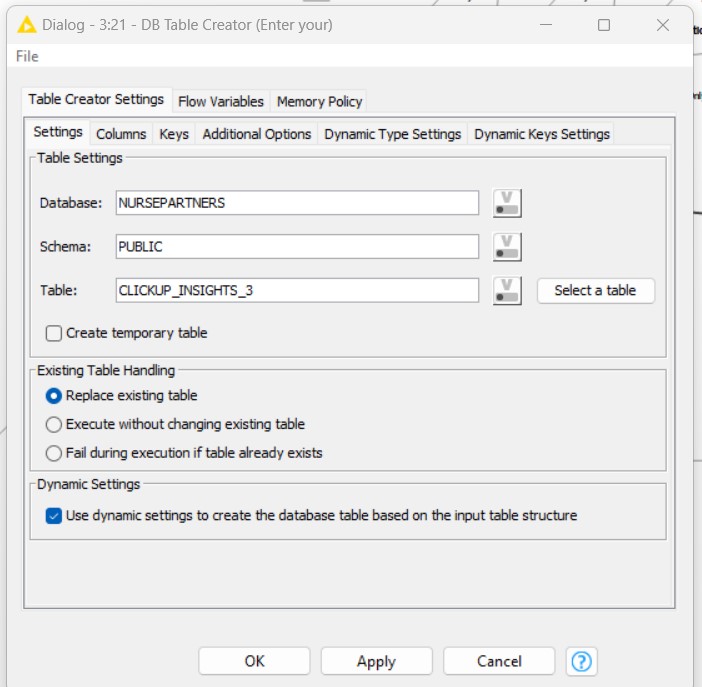Select Replace existing table option

click(x=54, y=395)
